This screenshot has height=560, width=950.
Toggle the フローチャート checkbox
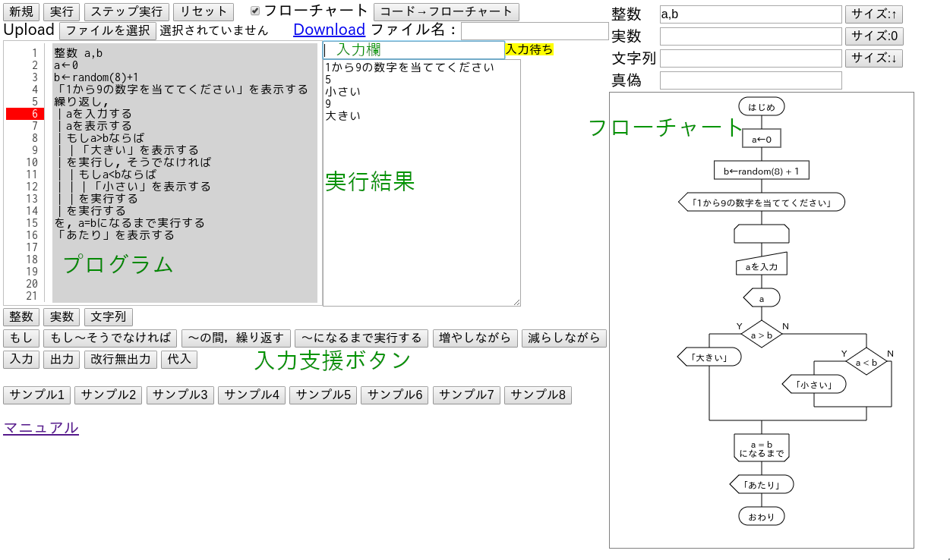coord(255,11)
